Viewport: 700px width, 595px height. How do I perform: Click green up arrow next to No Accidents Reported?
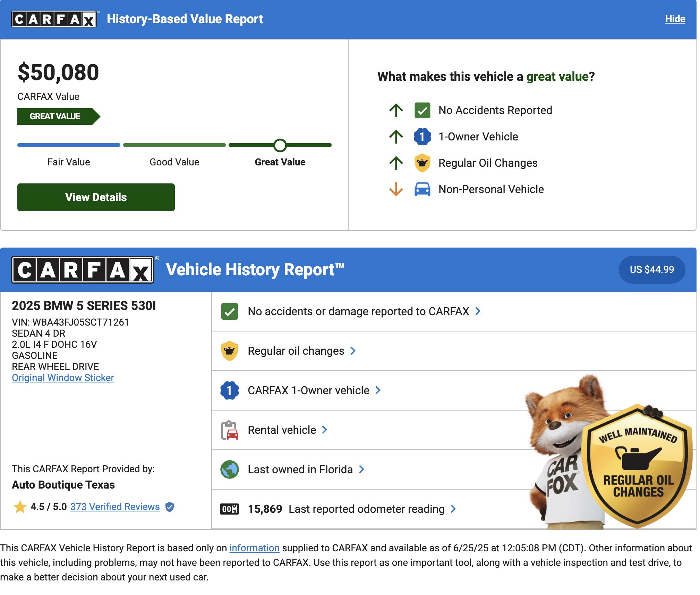396,110
